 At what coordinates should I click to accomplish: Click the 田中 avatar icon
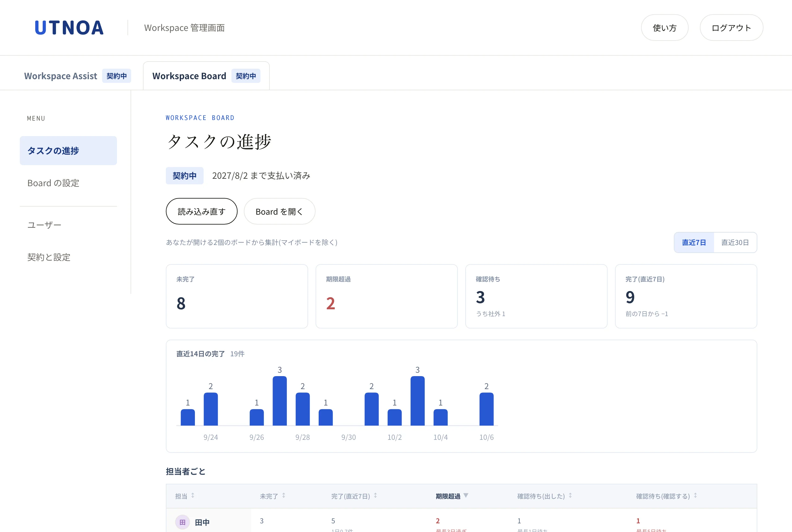tap(183, 522)
